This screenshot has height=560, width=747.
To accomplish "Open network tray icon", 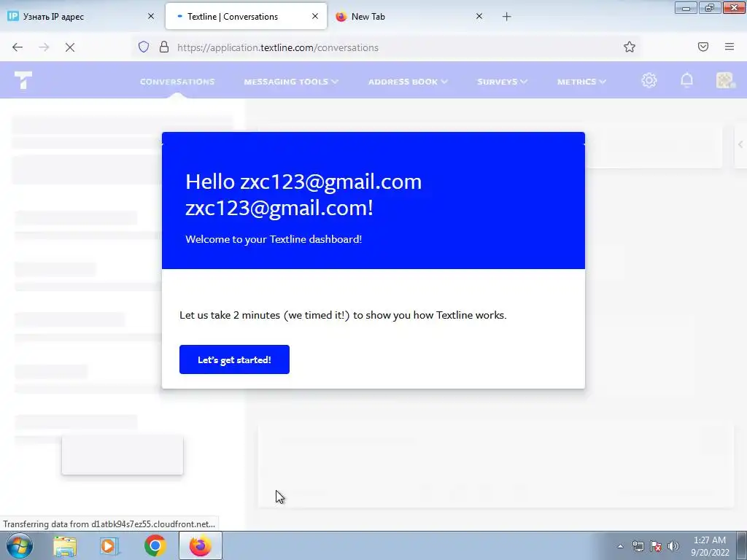I will 638,546.
